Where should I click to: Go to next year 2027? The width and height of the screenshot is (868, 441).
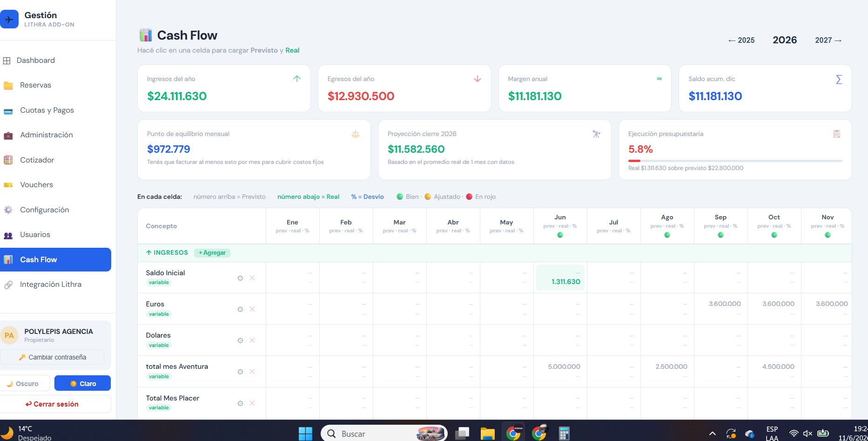coord(828,41)
